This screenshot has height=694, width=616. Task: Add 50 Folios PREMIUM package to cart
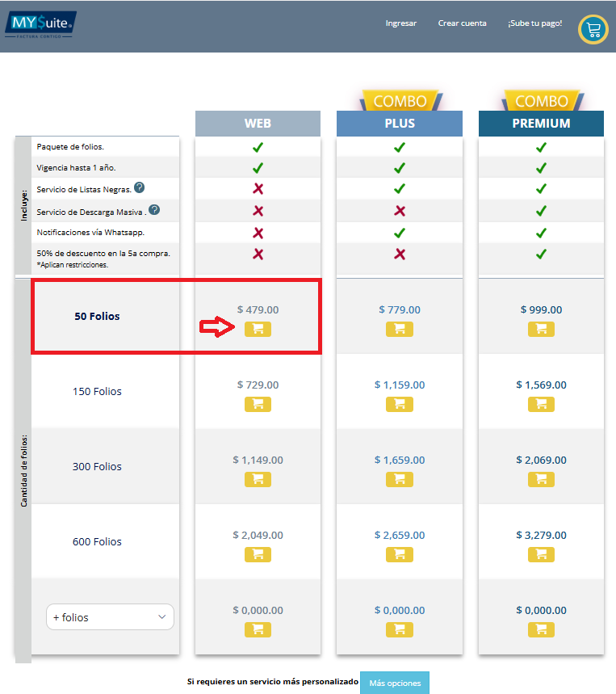541,329
